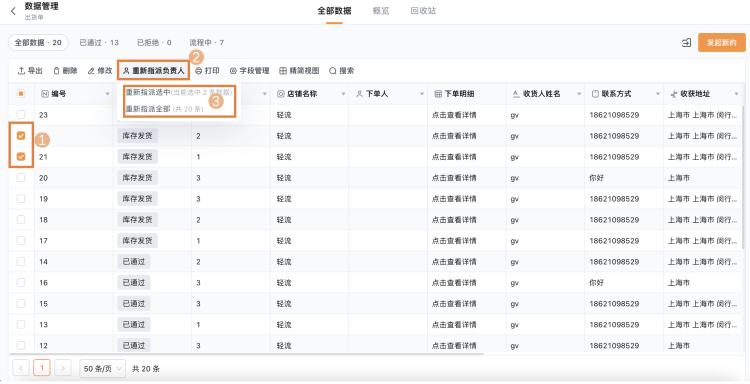
Task: Click the 打印 print toolbar item
Action: pyautogui.click(x=208, y=71)
